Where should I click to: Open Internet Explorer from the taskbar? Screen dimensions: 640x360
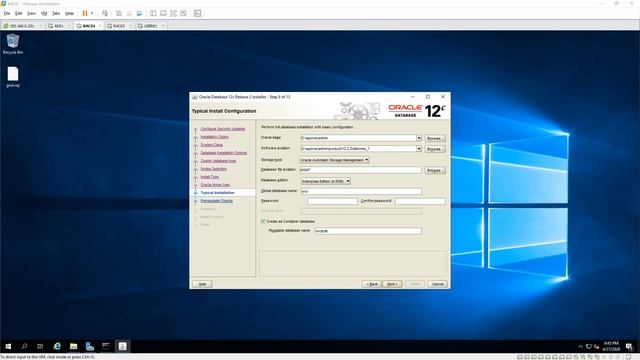coord(57,347)
